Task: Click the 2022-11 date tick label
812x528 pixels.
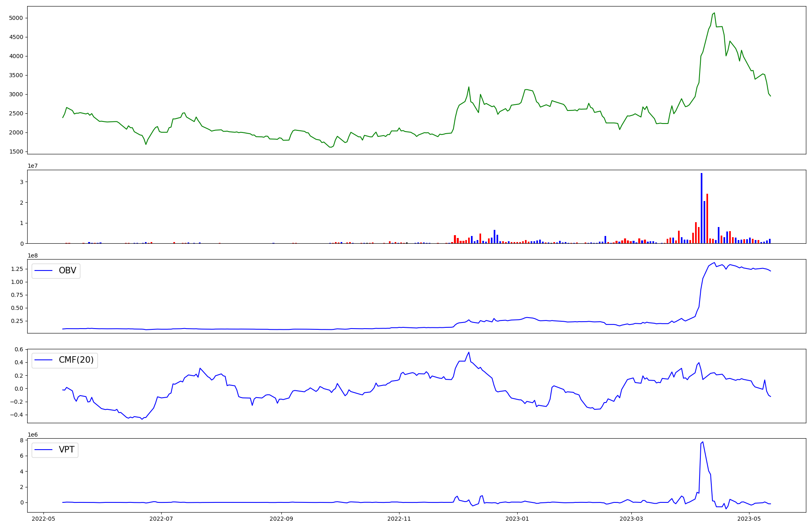Action: pyautogui.click(x=399, y=519)
